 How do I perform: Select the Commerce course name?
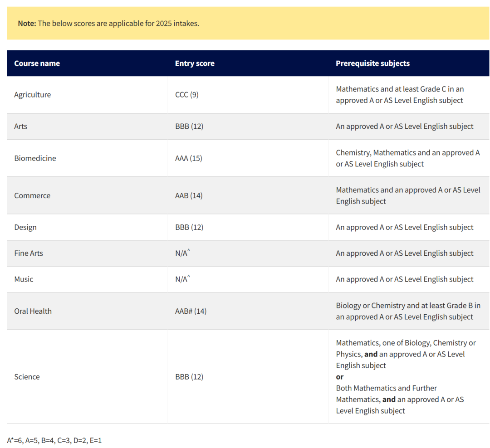(x=32, y=196)
